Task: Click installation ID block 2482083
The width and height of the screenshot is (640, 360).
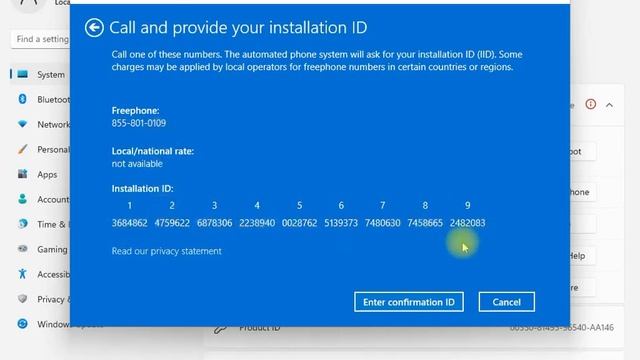Action: (467, 223)
